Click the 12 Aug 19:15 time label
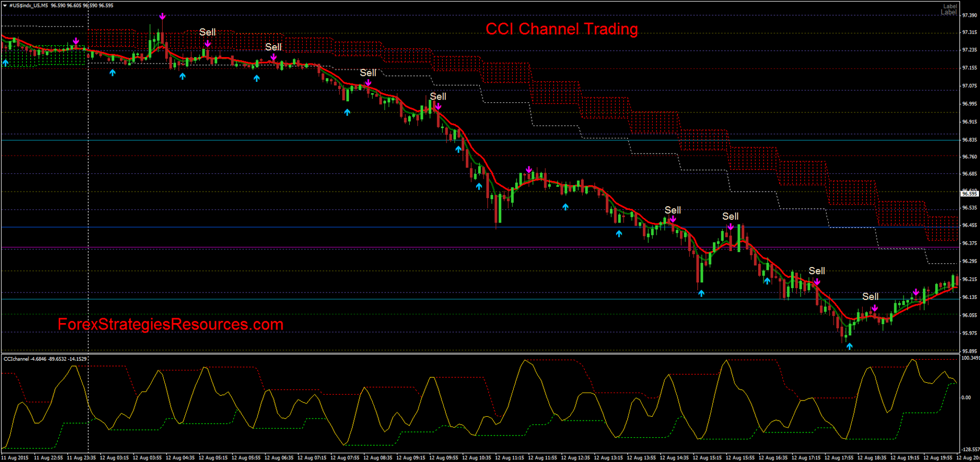980x462 pixels. 905,458
